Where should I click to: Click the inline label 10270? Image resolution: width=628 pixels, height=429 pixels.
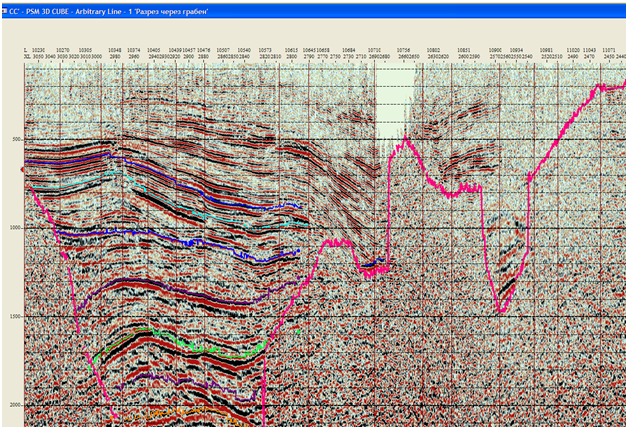(x=62, y=50)
